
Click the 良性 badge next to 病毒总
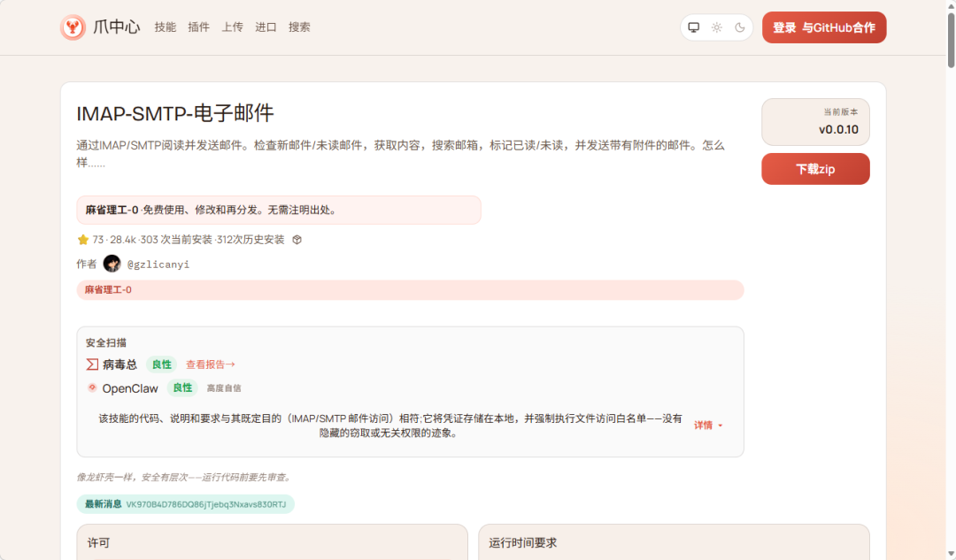coord(162,364)
